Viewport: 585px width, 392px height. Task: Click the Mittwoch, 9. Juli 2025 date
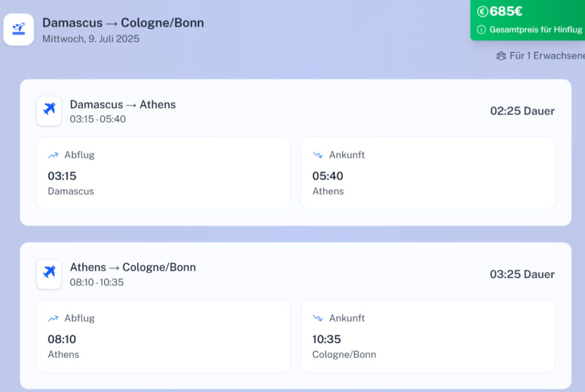click(91, 39)
